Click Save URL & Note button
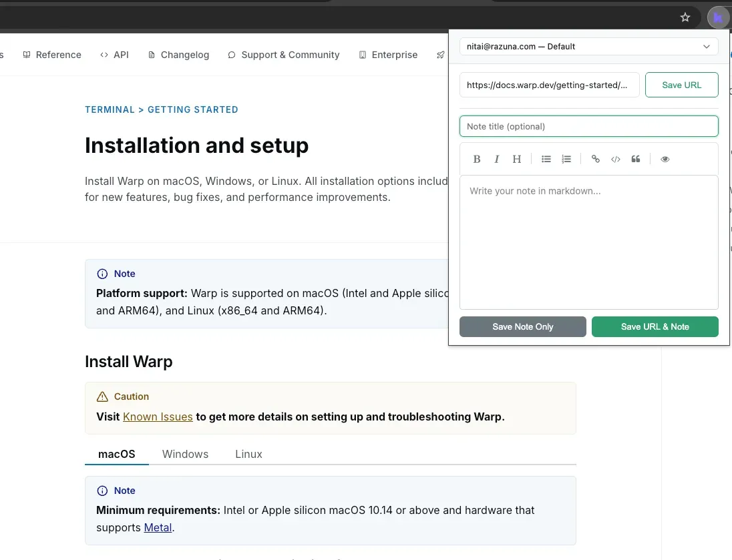Screen dimensions: 732x560 click(655, 326)
